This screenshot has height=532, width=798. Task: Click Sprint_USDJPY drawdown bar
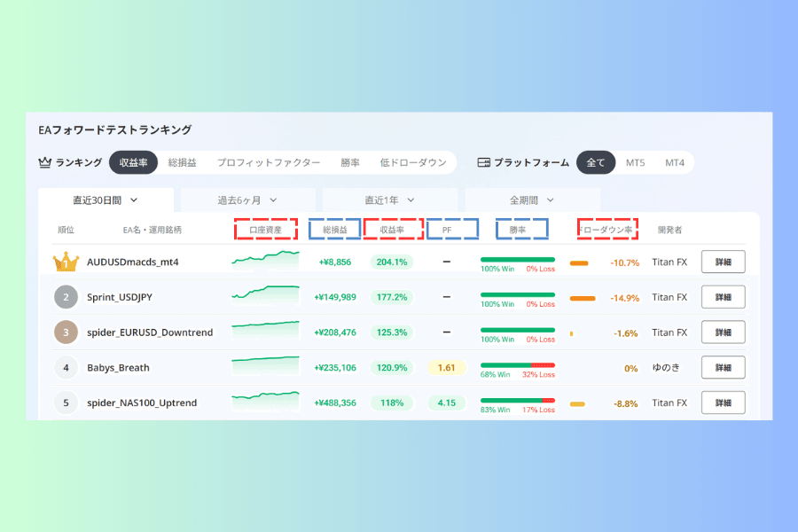[x=583, y=298]
